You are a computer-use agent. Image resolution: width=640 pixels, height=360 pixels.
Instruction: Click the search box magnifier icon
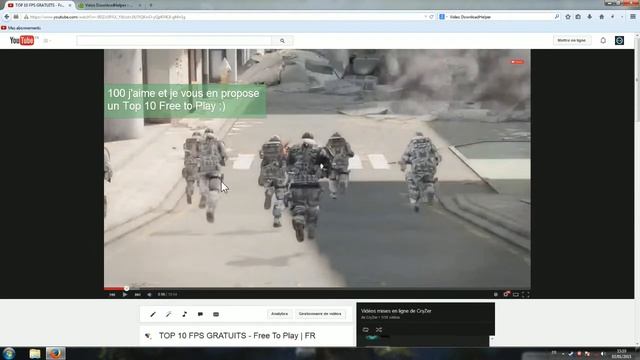pos(557,17)
